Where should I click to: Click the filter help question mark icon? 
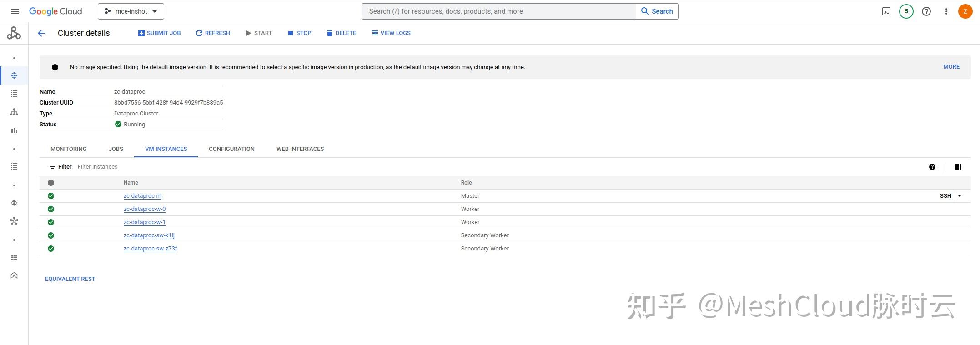coord(932,167)
